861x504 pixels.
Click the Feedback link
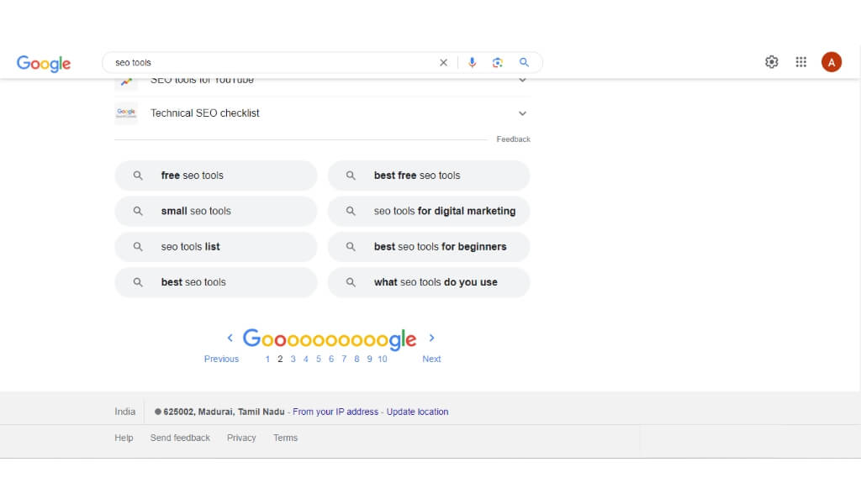click(514, 139)
